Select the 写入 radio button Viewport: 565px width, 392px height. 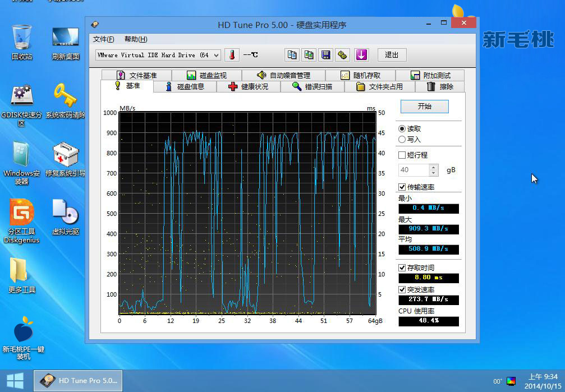click(x=402, y=140)
